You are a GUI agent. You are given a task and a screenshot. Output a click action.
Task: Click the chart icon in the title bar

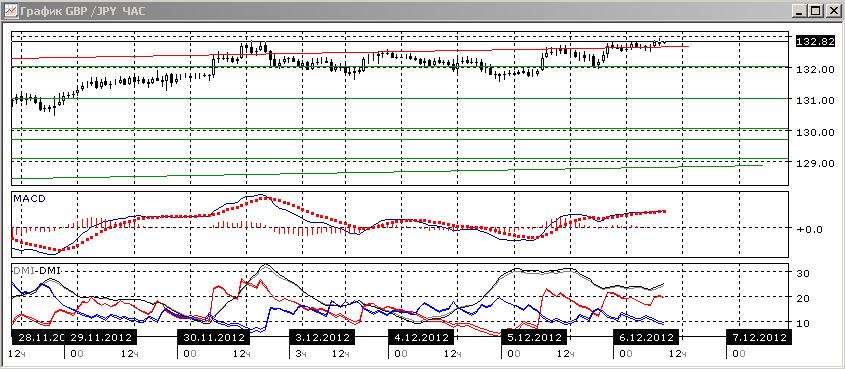tap(11, 10)
